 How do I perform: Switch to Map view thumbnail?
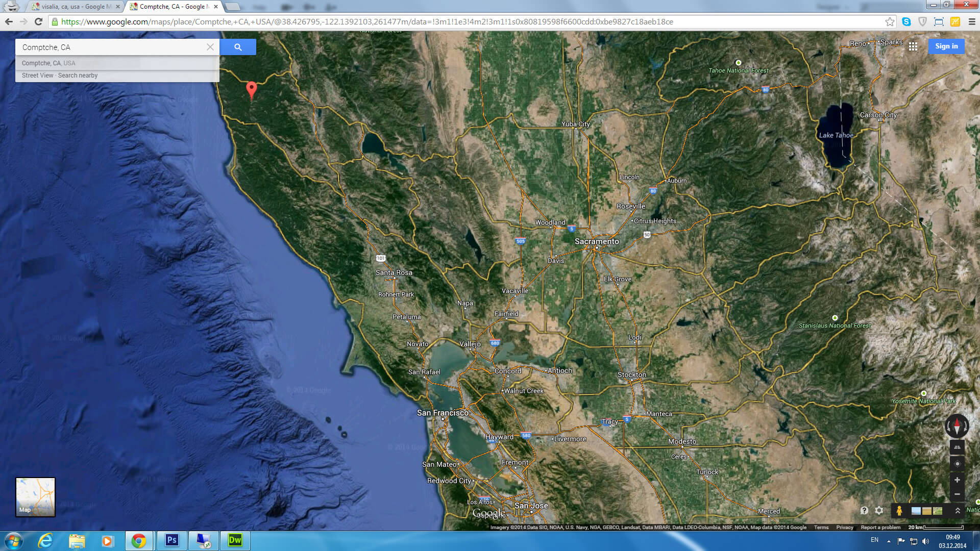[35, 496]
